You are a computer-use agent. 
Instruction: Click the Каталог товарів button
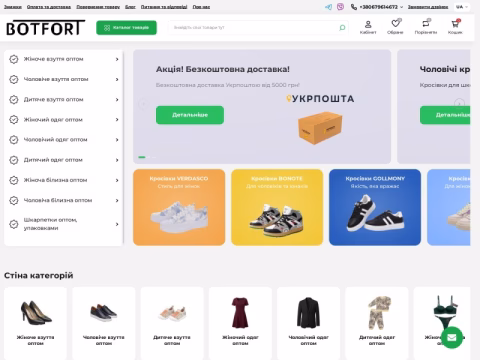(126, 28)
